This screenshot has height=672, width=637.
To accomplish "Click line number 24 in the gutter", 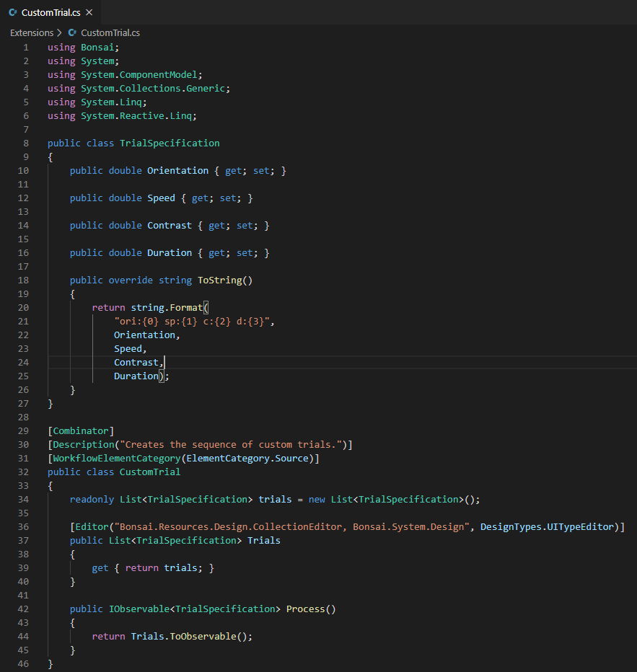I will 23,362.
